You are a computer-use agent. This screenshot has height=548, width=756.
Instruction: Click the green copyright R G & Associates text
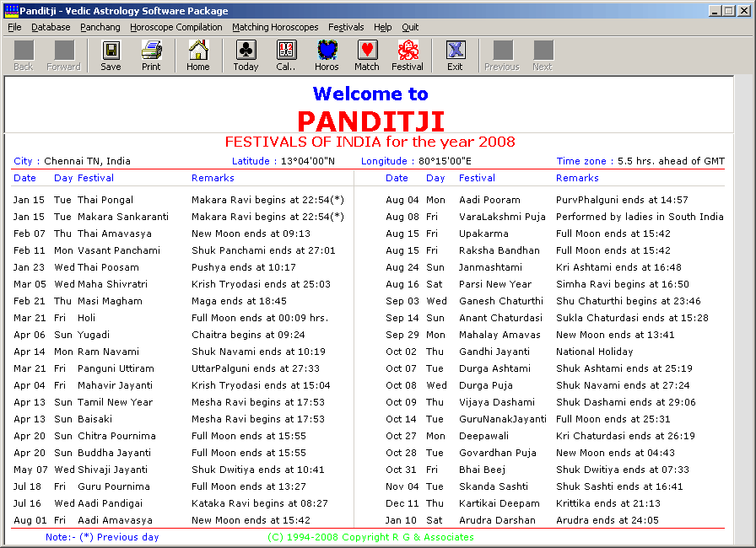370,537
